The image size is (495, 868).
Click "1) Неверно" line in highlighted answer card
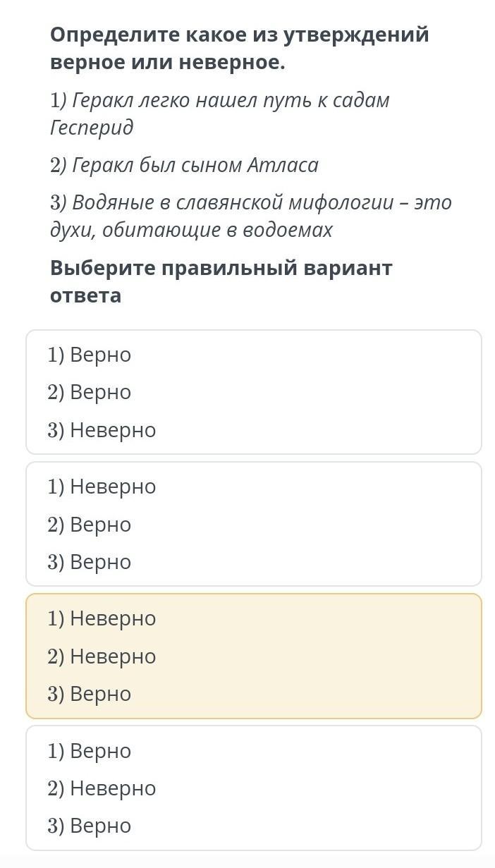[x=102, y=618]
